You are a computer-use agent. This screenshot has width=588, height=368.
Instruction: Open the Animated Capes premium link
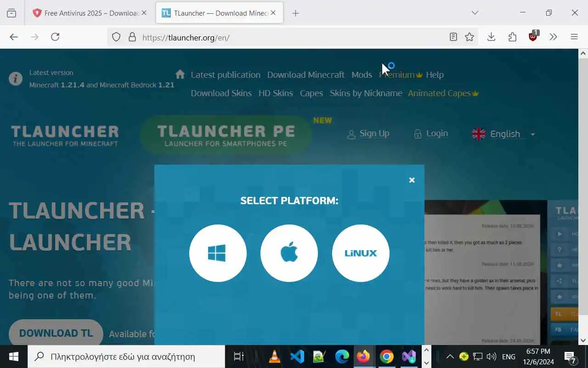(x=443, y=93)
